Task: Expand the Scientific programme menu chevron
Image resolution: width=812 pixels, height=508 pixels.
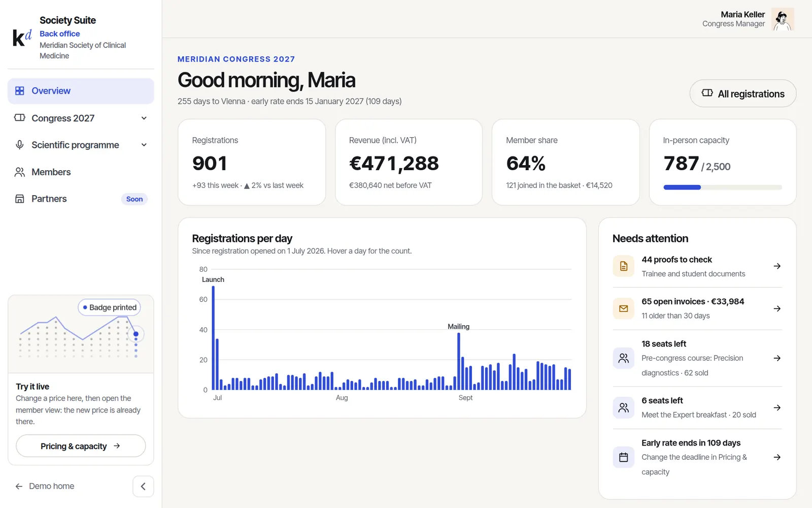Action: click(x=144, y=145)
